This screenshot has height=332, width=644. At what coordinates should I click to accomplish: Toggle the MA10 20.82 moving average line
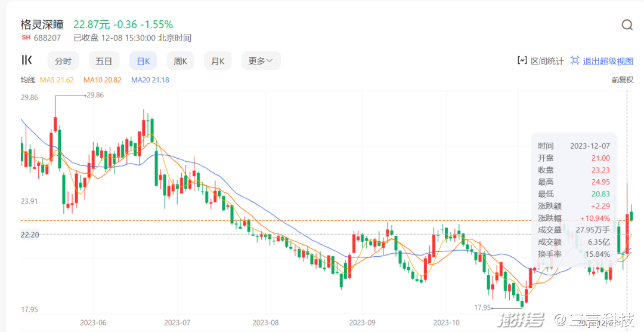(102, 79)
